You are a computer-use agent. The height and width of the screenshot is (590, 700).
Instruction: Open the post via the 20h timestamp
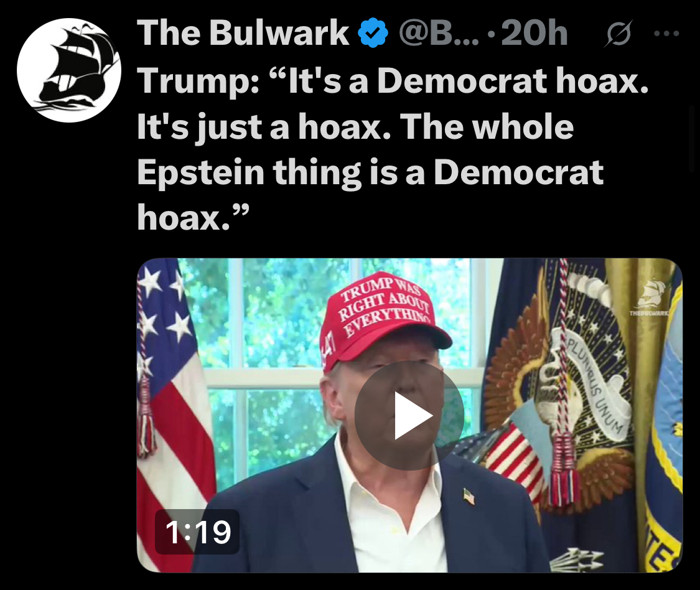(x=534, y=34)
